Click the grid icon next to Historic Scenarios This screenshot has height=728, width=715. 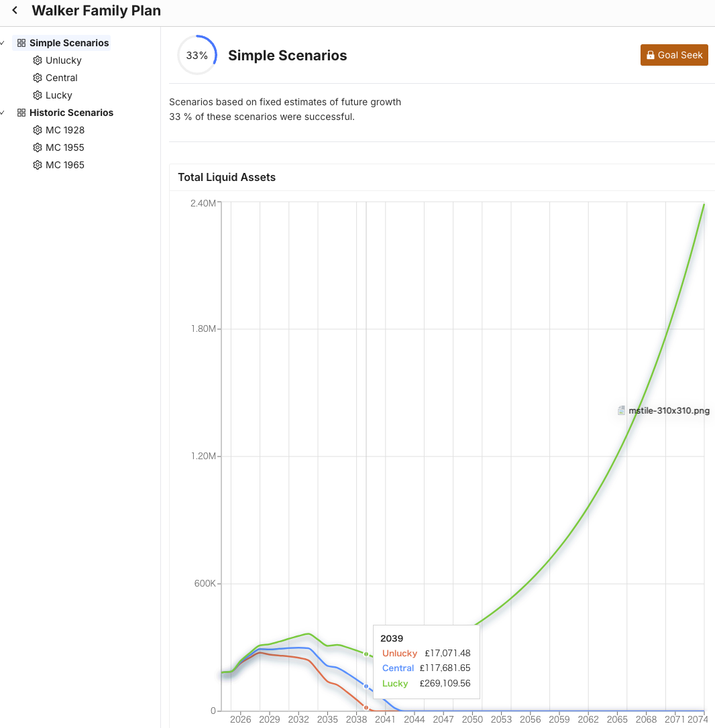click(21, 113)
